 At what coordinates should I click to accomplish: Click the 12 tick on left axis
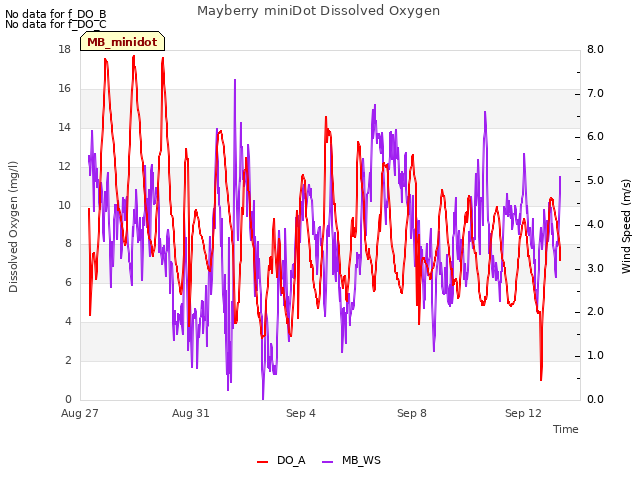(x=64, y=166)
